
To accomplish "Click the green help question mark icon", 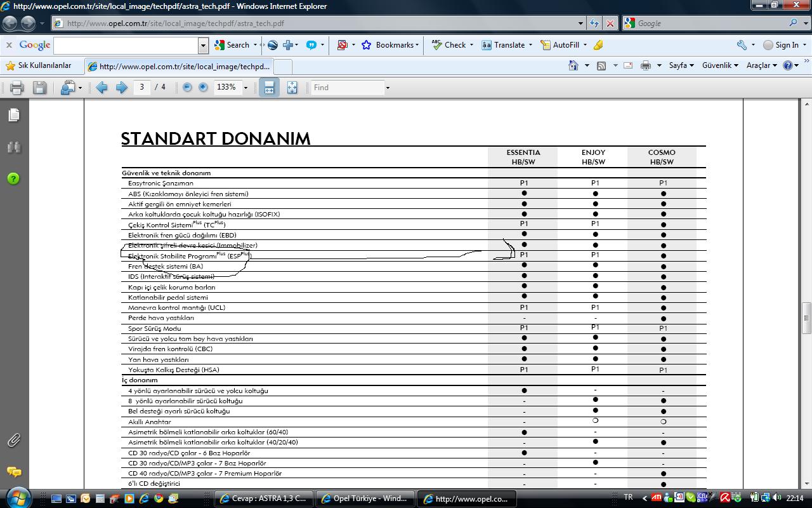I will (x=13, y=178).
